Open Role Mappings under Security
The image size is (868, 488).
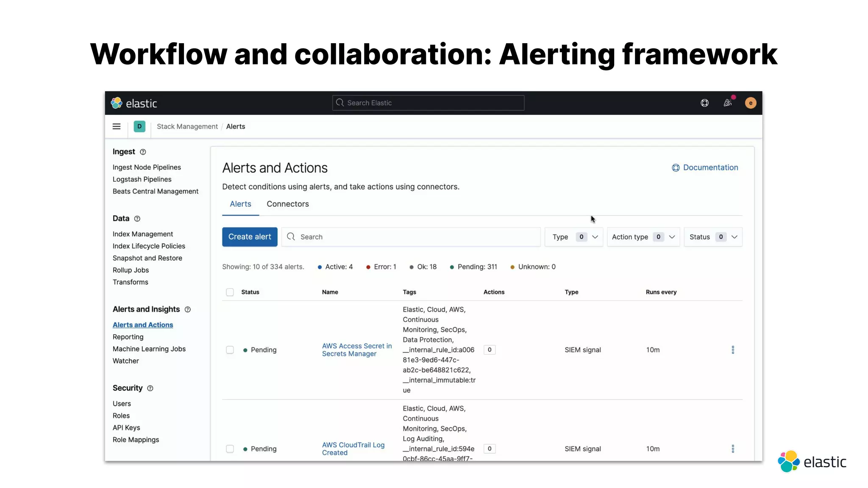[136, 440]
